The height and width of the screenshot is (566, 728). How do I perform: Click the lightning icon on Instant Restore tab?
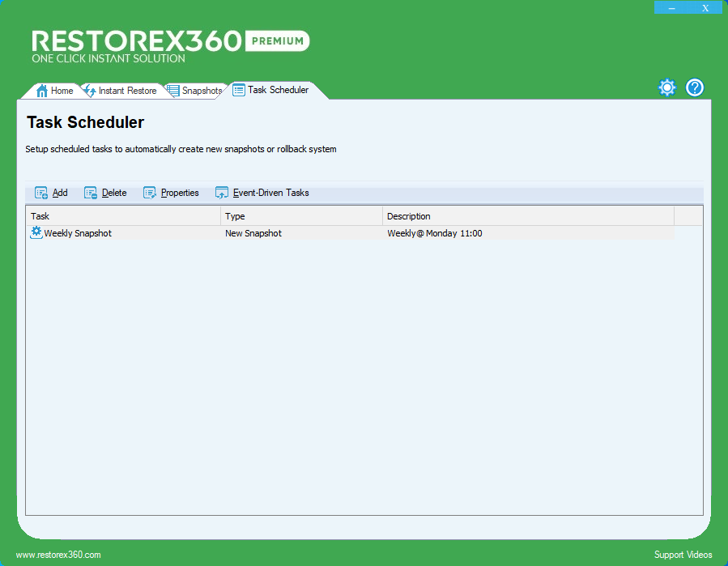pos(92,91)
